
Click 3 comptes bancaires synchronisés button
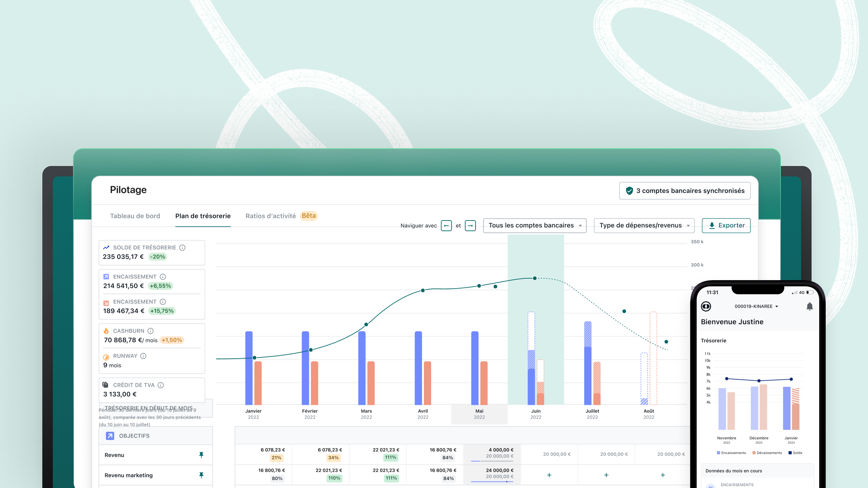(685, 191)
